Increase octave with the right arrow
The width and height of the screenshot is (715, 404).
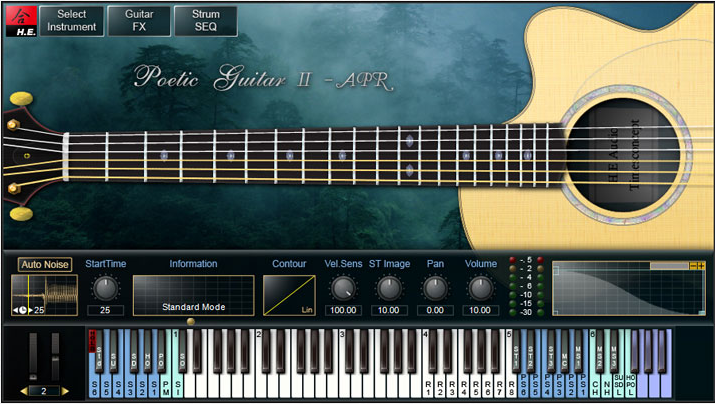coord(66,390)
